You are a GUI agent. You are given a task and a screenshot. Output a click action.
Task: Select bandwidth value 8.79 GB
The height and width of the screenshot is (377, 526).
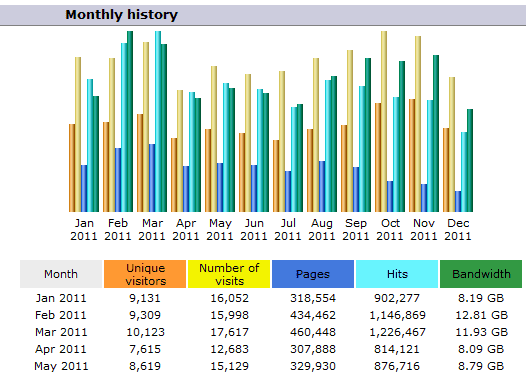coord(481,366)
